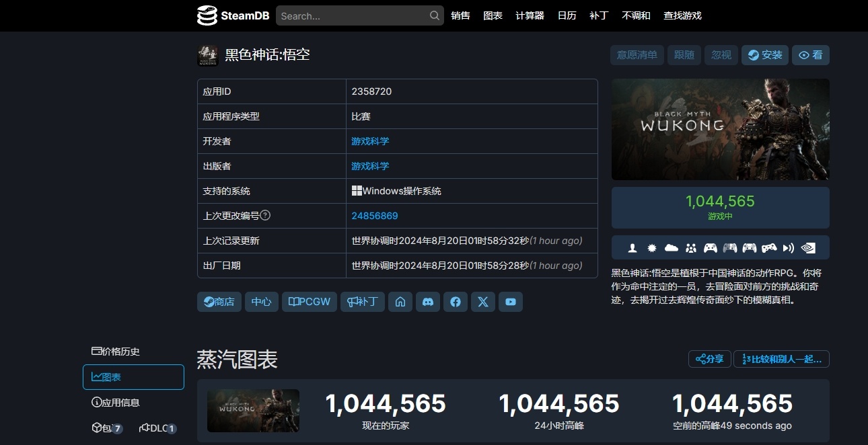The width and height of the screenshot is (868, 445).
Task: Click the small game icon beside the title
Action: 207,55
